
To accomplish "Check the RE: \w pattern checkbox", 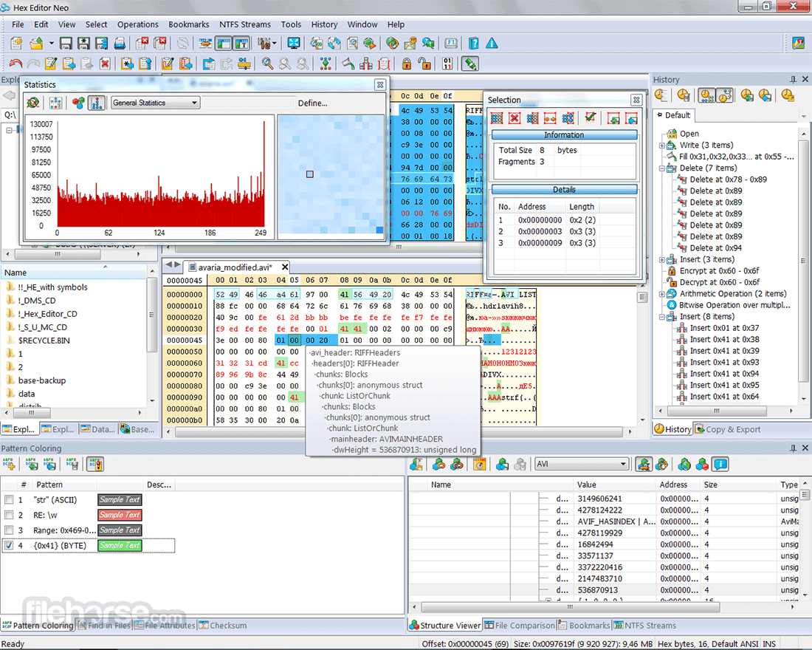I will click(9, 515).
